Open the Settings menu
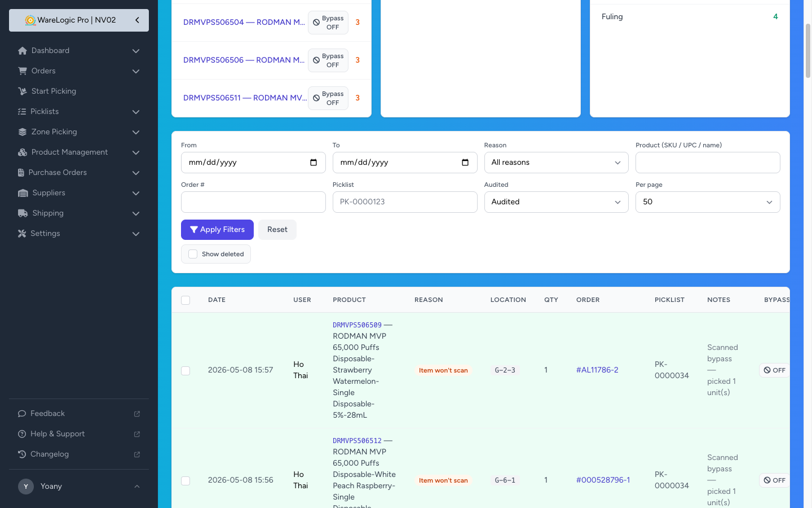 (x=79, y=234)
